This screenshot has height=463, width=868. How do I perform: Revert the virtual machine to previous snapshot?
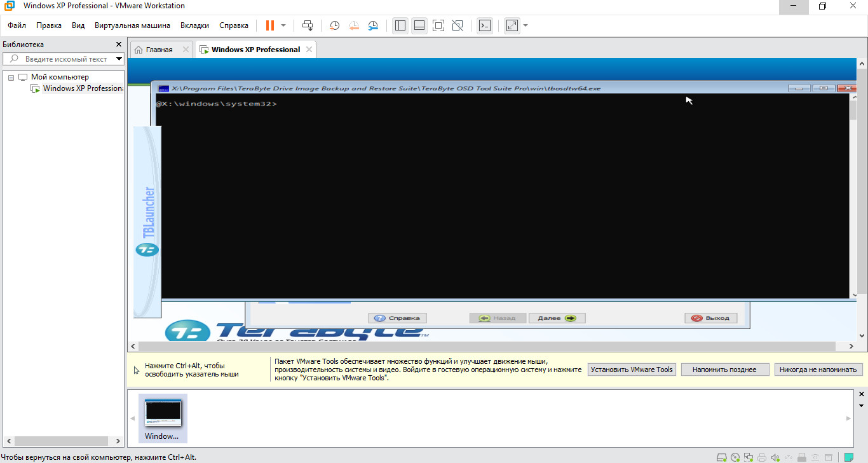click(x=354, y=25)
